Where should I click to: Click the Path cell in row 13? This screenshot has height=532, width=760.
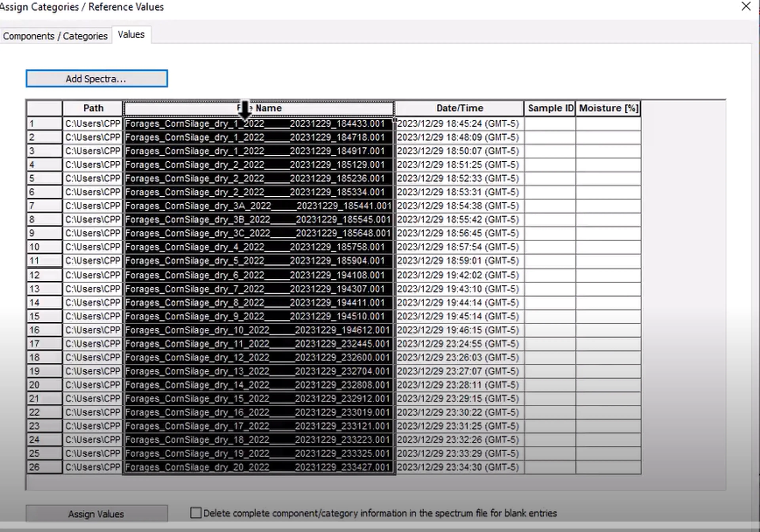(x=93, y=289)
